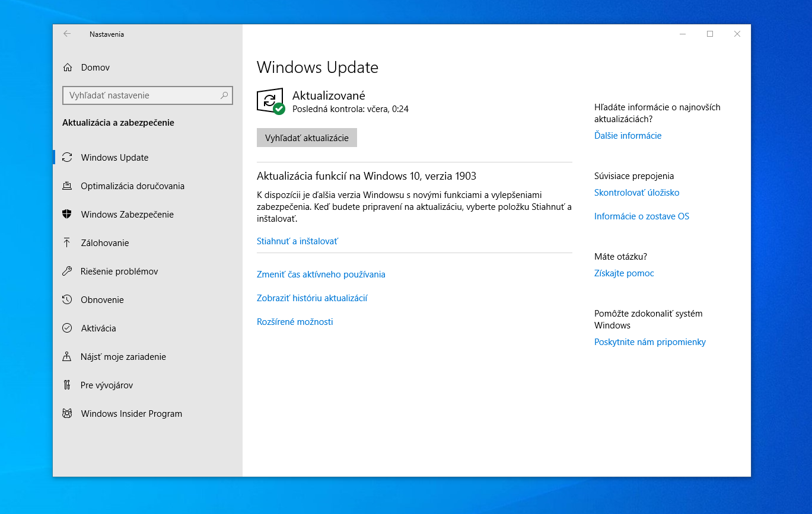Click Vyhľadať aktualizácie button
The height and width of the screenshot is (514, 812).
pyautogui.click(x=307, y=138)
